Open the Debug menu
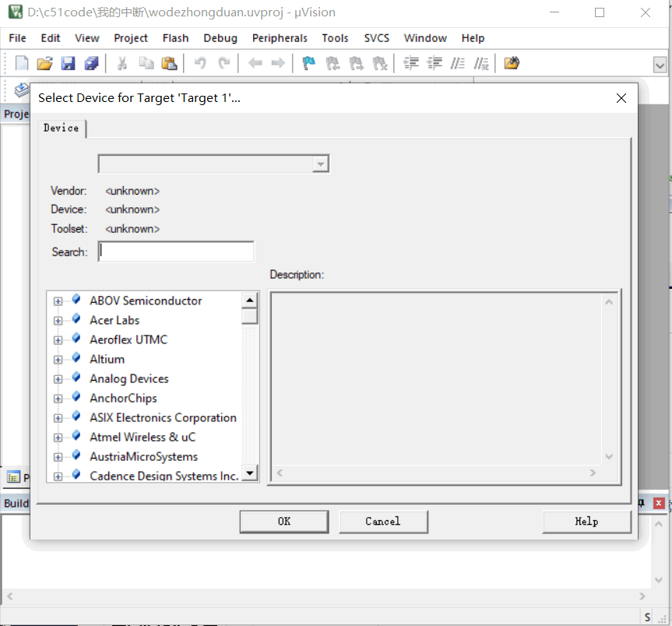 coord(220,38)
